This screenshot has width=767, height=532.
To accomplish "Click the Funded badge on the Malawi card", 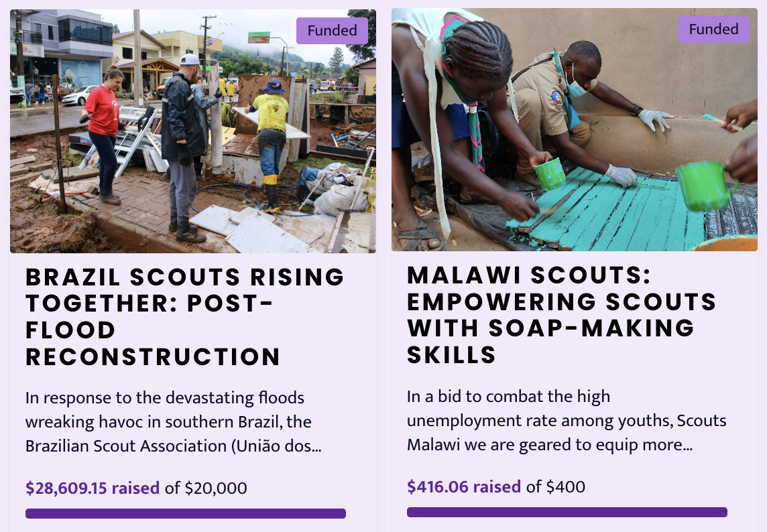I will pos(713,29).
